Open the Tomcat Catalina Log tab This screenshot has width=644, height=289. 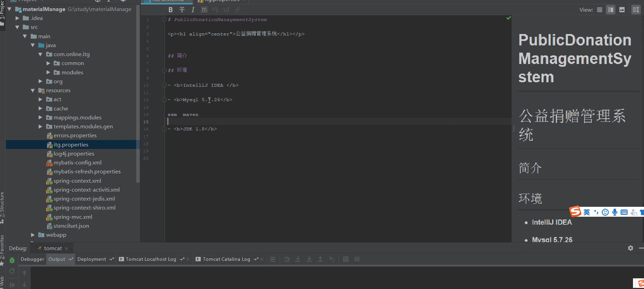click(226, 259)
